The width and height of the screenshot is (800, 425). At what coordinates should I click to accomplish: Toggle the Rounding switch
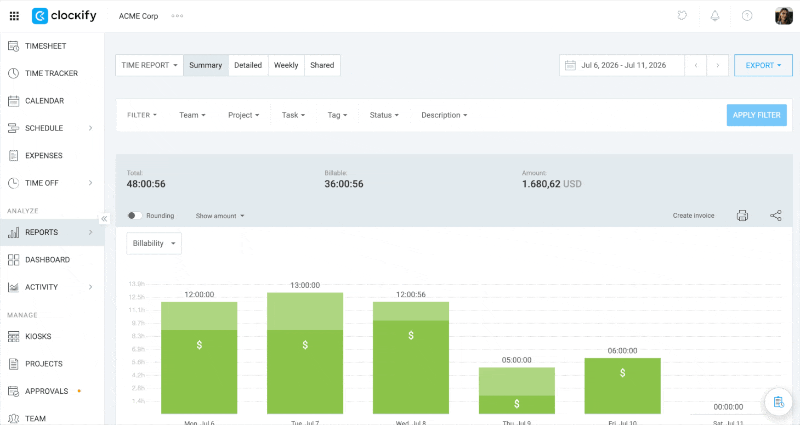tap(135, 216)
